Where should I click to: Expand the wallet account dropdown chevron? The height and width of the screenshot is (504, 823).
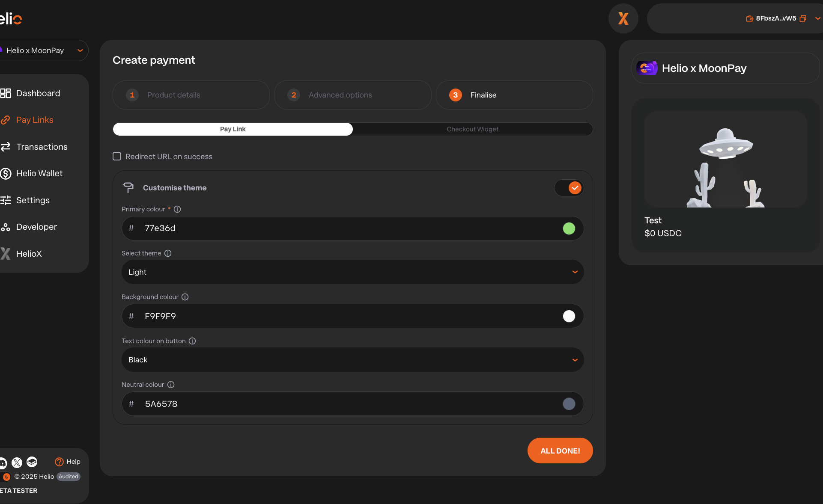817,18
